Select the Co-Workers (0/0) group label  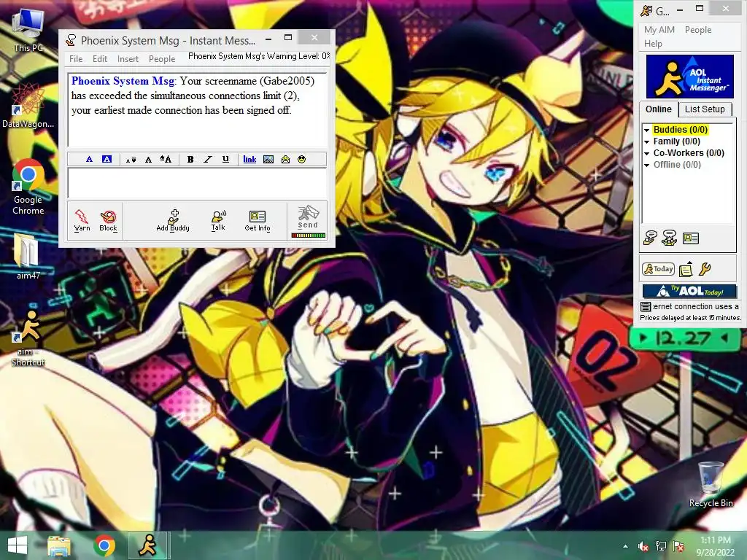(689, 153)
